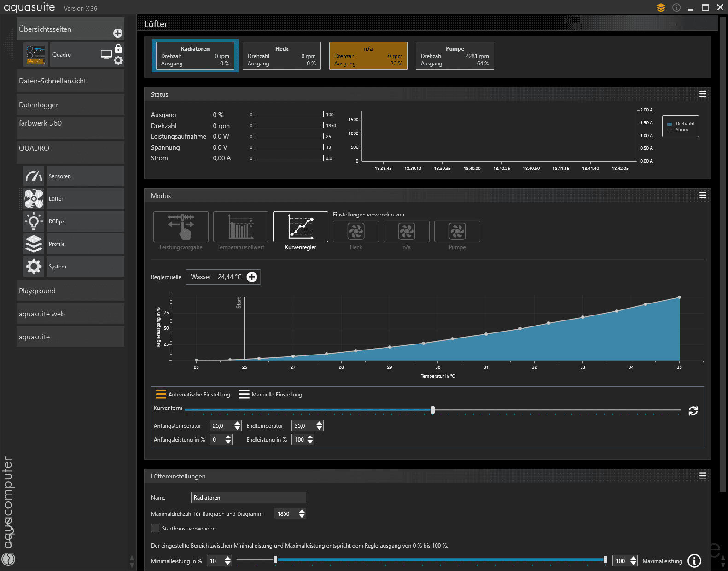Select Radiatoren fan tile
The image size is (728, 571).
pyautogui.click(x=195, y=56)
